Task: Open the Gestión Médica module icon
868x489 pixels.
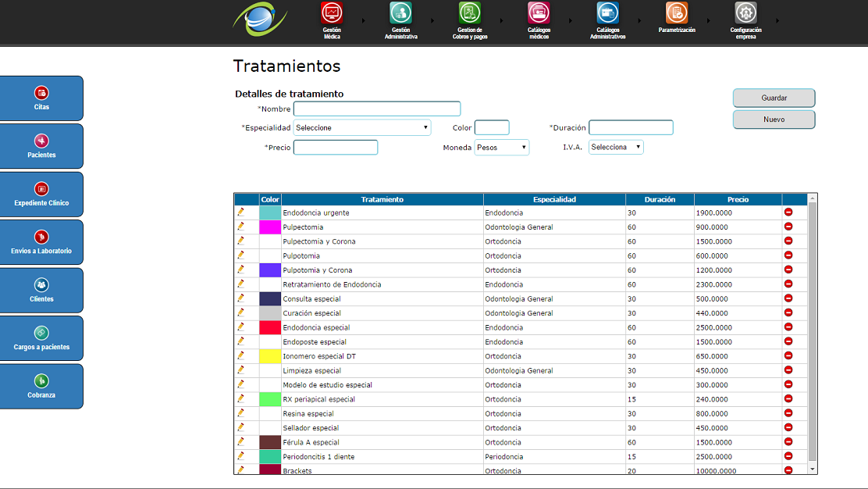Action: [332, 13]
